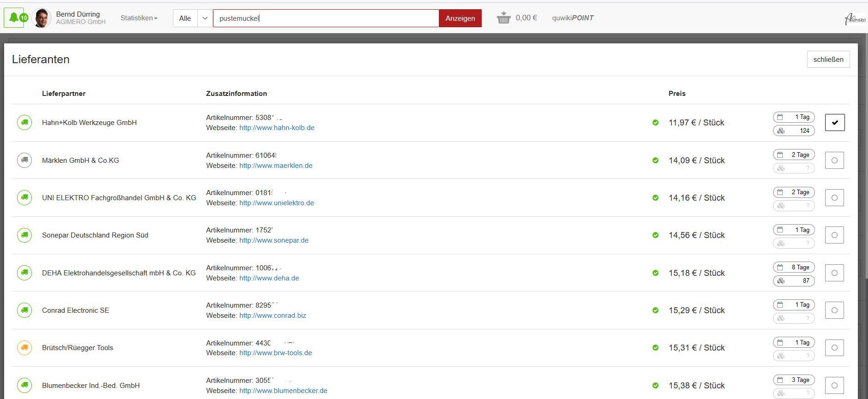Click the 'Preis' column header
868x399 pixels.
(x=677, y=94)
